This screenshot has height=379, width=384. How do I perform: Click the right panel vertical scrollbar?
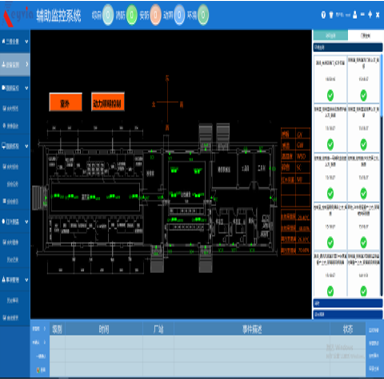[382, 85]
